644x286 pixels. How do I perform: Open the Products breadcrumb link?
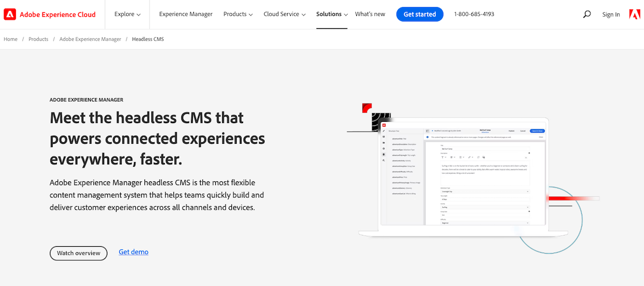38,39
